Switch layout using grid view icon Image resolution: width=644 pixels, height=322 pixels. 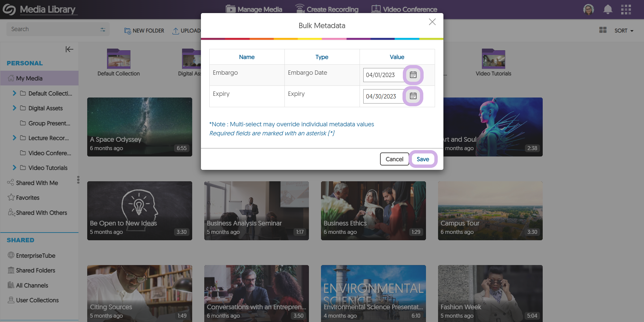(x=603, y=30)
